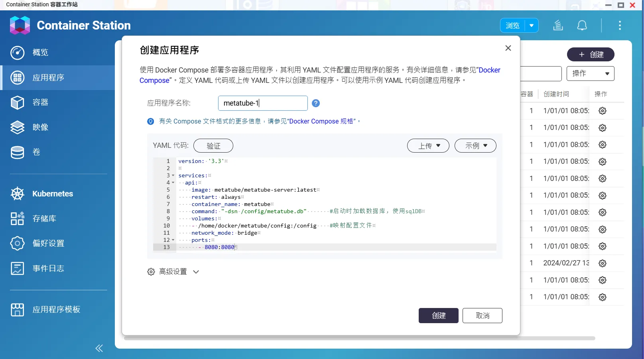Viewport: 644px width, 359px height.
Task: Click the Create (创建) button in dialog
Action: (439, 316)
